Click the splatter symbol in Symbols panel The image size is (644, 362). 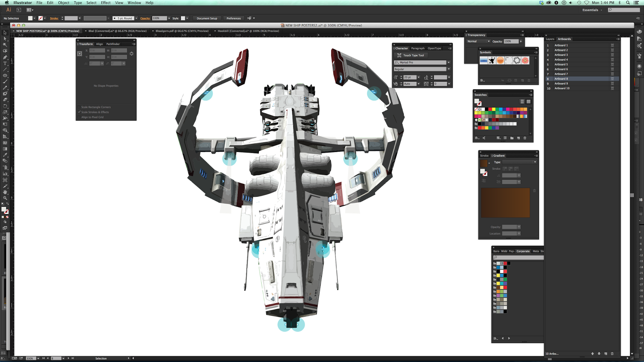492,60
